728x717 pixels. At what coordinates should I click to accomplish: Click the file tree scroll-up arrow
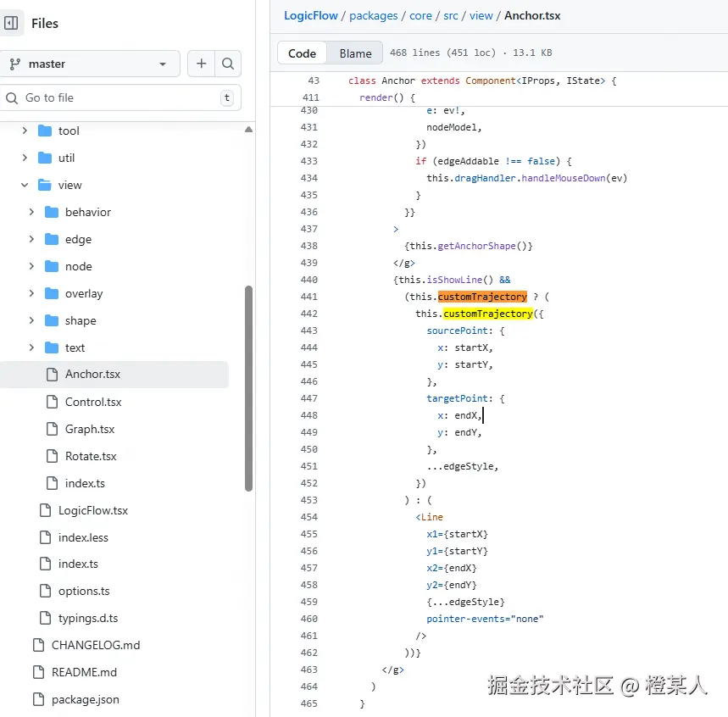249,130
